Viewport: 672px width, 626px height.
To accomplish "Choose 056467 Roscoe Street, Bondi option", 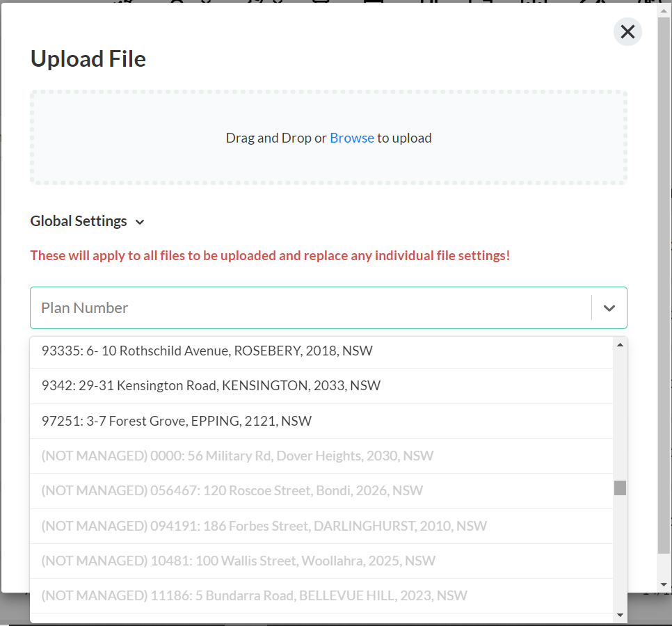I will click(x=232, y=490).
